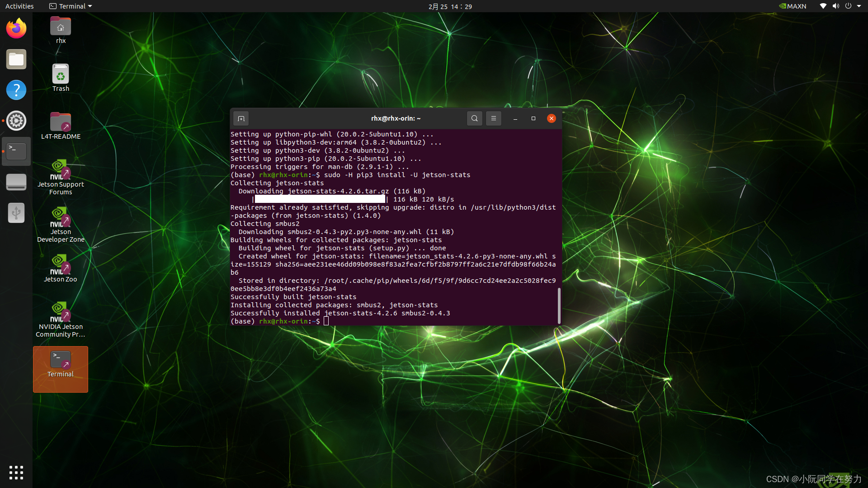Select the Trash desktop icon
The height and width of the screenshot is (488, 868).
tap(61, 78)
